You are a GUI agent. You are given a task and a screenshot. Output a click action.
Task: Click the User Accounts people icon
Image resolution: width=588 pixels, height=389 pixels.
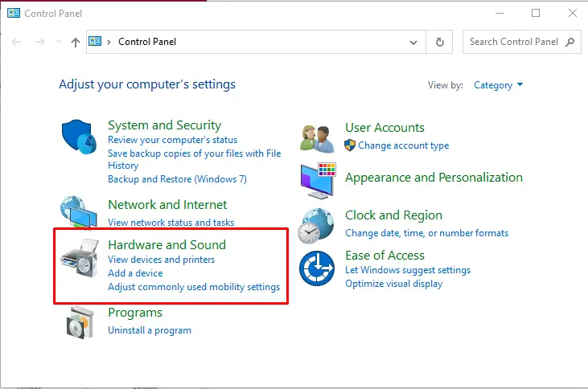(x=317, y=139)
